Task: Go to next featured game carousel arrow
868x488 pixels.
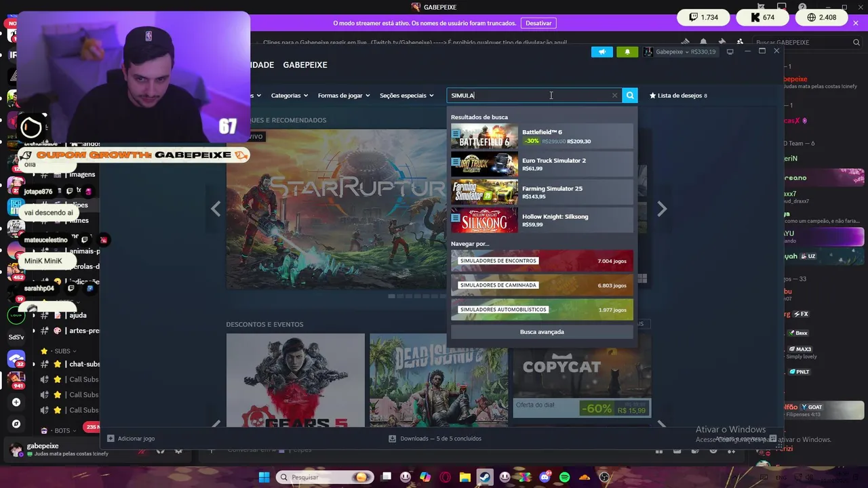Action: 662,209
